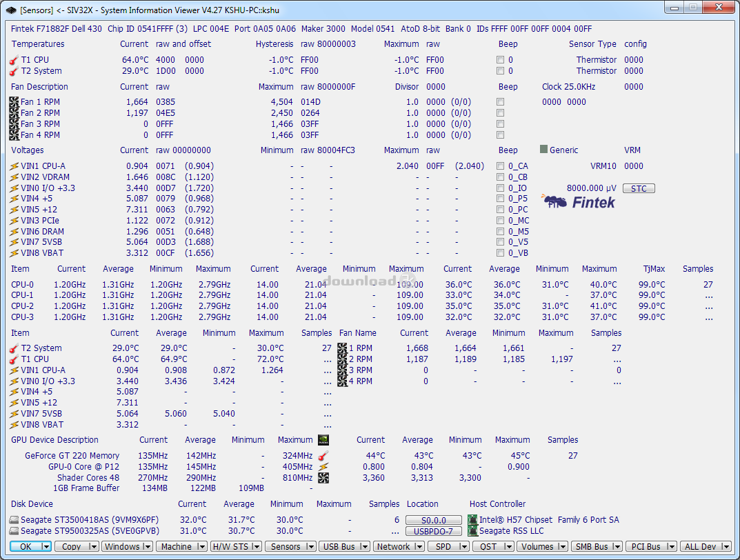Open the Copy button dropdown arrow
Viewport: 740px width, 560px height.
point(93,546)
